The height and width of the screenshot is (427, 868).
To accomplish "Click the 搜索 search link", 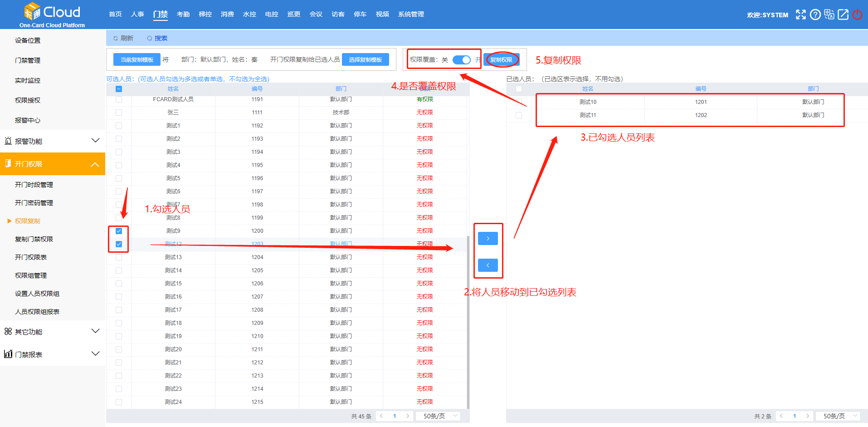I will 157,39.
